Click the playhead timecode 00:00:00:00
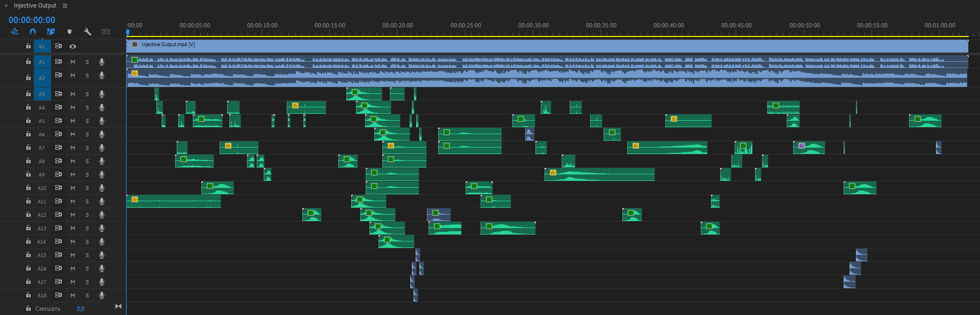 (32, 20)
